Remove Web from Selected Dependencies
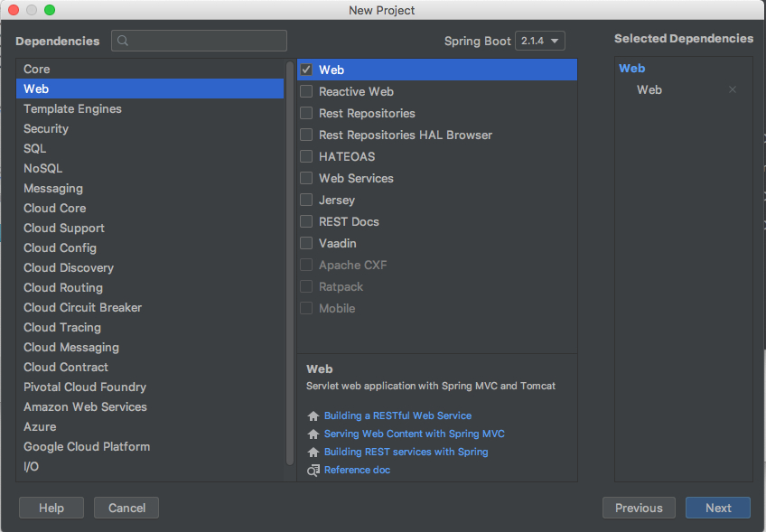Image resolution: width=766 pixels, height=532 pixels. pyautogui.click(x=733, y=89)
